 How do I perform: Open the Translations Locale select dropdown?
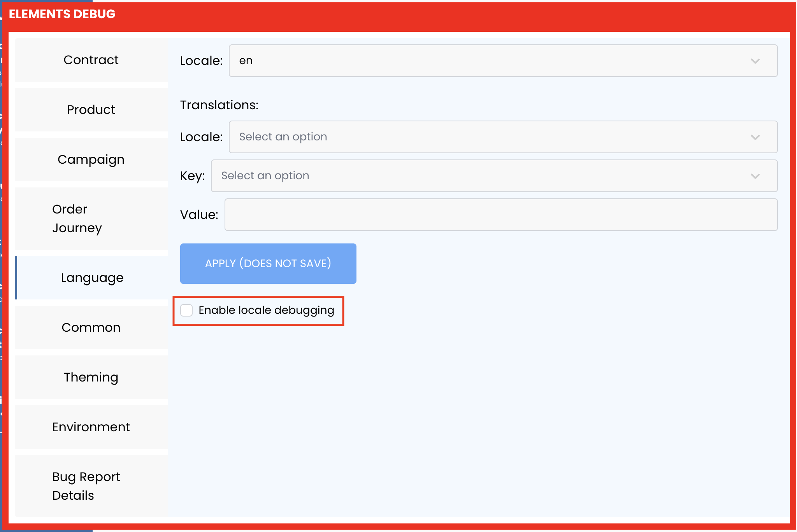coord(503,137)
